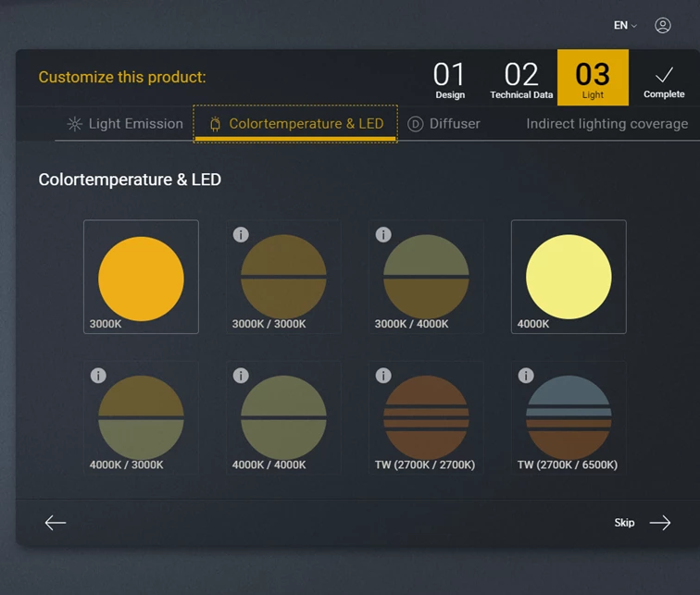700x595 pixels.
Task: Show info for the 3000K / 4000K option
Action: (x=383, y=235)
